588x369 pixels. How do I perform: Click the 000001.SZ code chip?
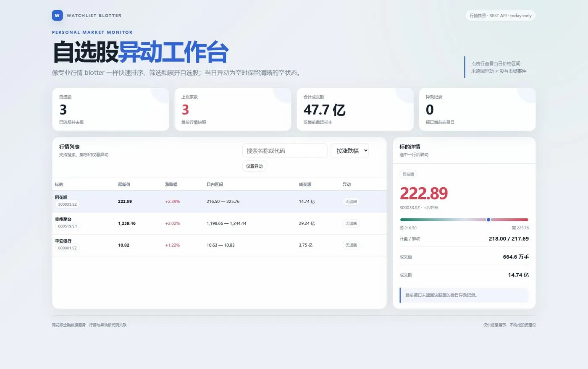tap(68, 248)
